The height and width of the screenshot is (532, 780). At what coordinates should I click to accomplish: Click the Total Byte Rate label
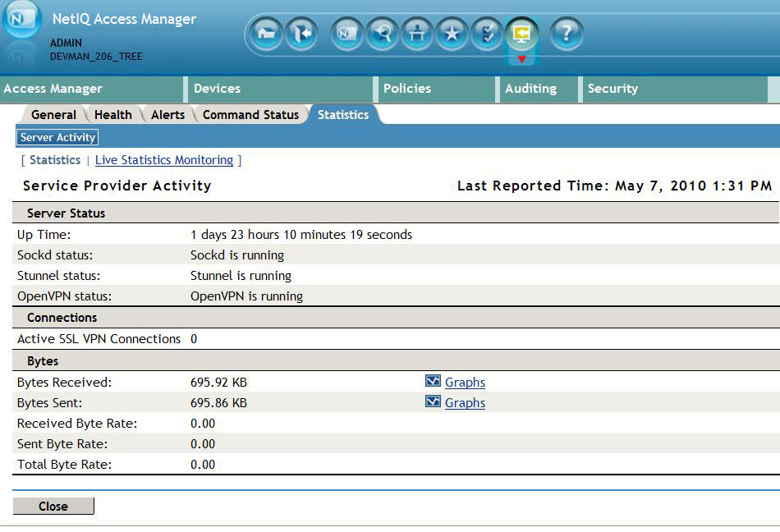64,465
